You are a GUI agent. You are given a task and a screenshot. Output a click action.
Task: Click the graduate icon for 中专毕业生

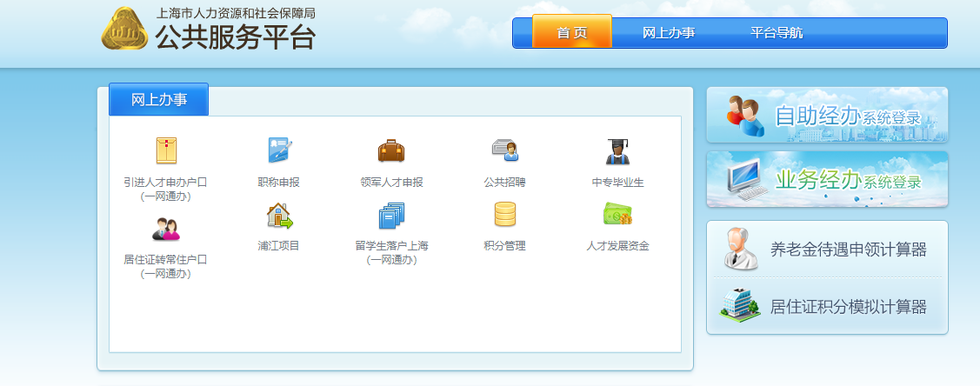617,151
